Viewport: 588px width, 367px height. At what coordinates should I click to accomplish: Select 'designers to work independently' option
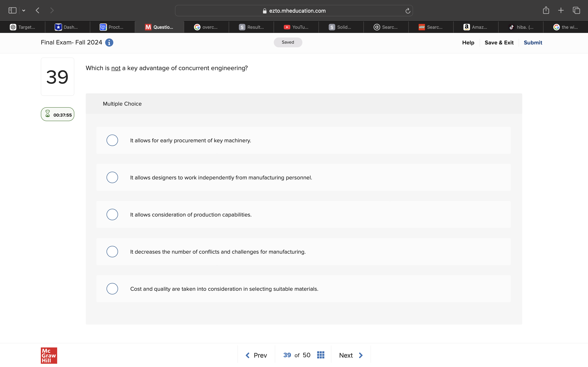click(x=112, y=177)
